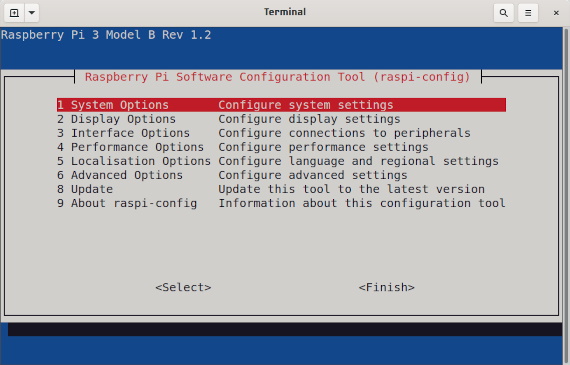The image size is (570, 365).
Task: Click the raspi-config dialog title text
Action: point(277,77)
